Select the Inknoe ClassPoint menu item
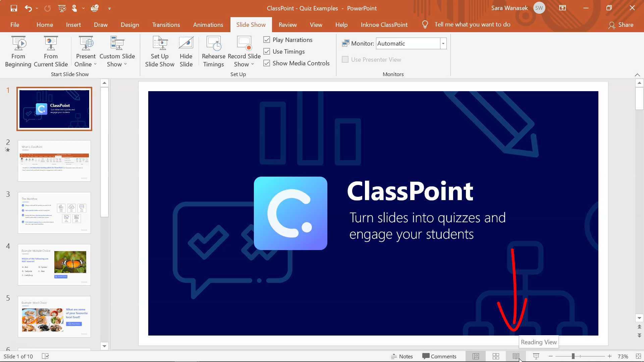 click(384, 24)
